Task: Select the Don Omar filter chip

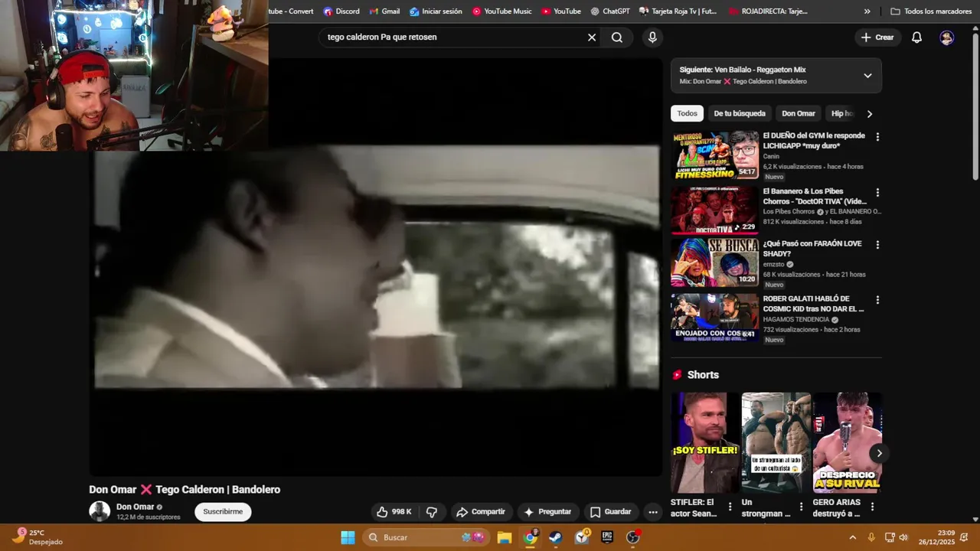Action: (799, 113)
